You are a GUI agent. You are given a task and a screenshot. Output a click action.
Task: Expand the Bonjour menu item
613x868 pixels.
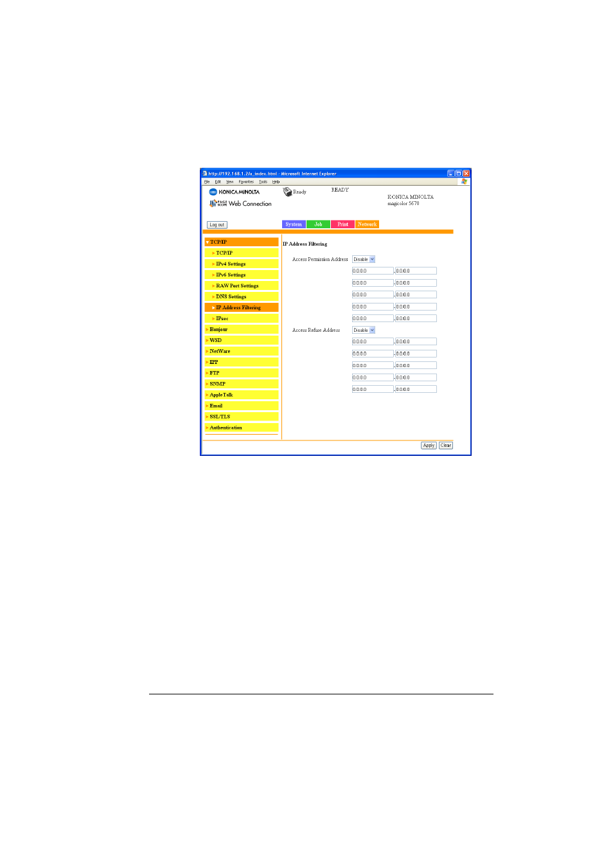[x=242, y=330]
